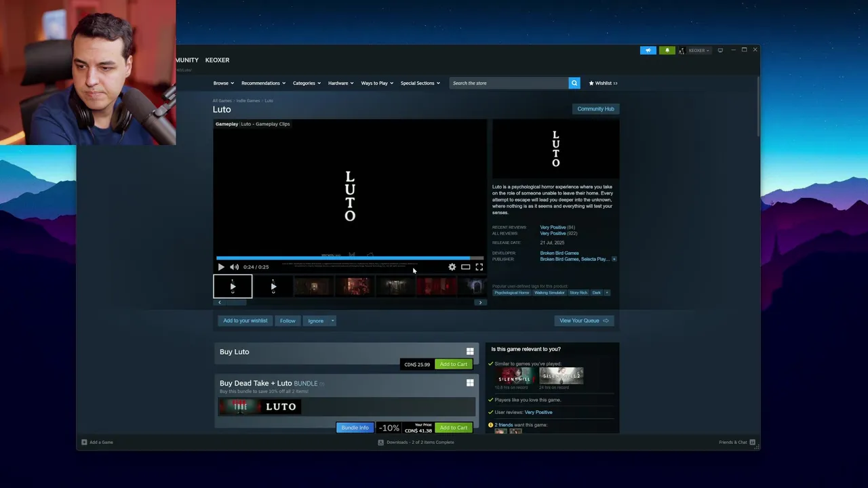Open the recent reviews Very Positive link
Image resolution: width=868 pixels, height=488 pixels.
pos(553,227)
